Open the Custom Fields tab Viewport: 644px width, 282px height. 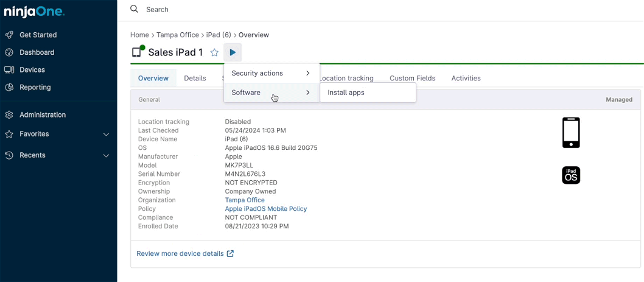tap(412, 78)
